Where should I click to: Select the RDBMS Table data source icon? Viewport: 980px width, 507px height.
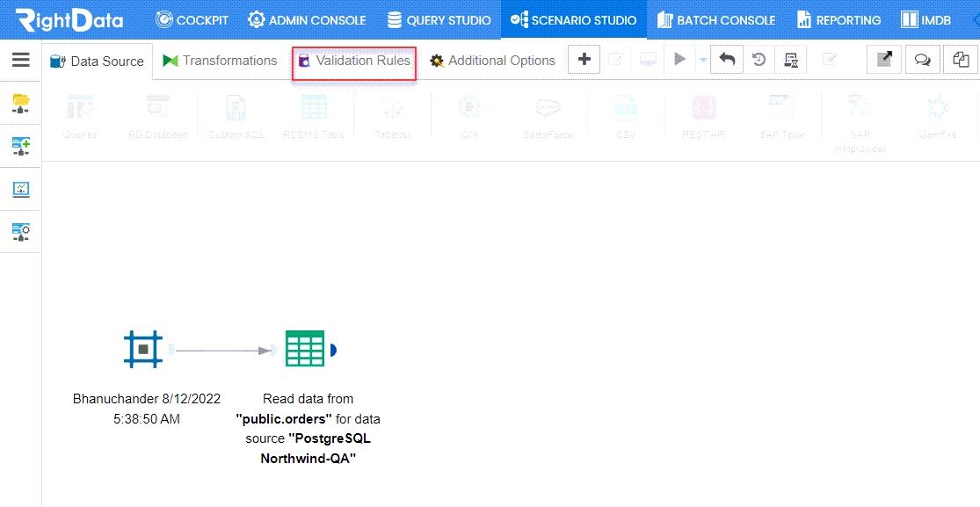(313, 112)
